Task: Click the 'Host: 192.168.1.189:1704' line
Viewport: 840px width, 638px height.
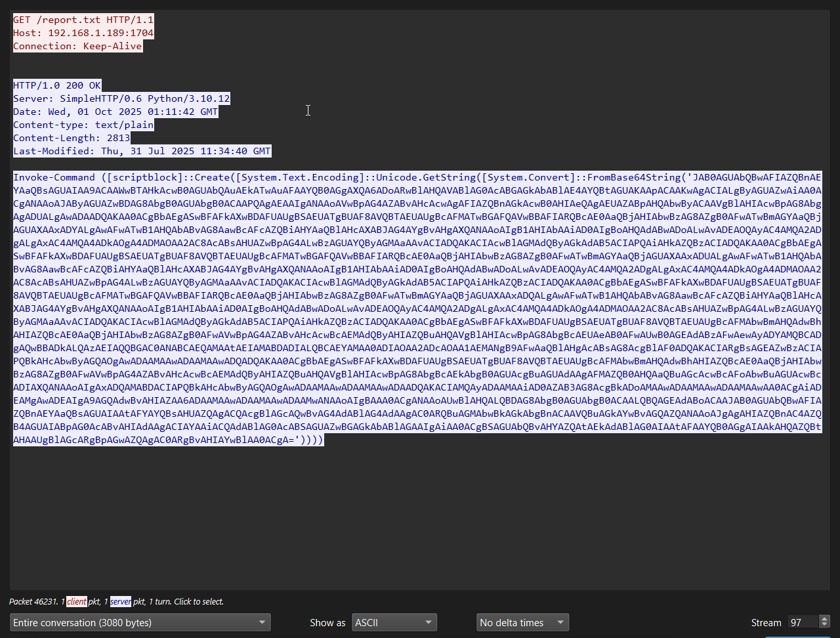Action: pos(83,33)
